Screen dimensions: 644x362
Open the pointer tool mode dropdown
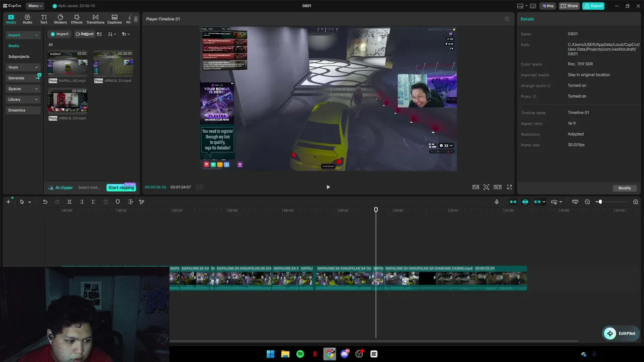[30, 202]
